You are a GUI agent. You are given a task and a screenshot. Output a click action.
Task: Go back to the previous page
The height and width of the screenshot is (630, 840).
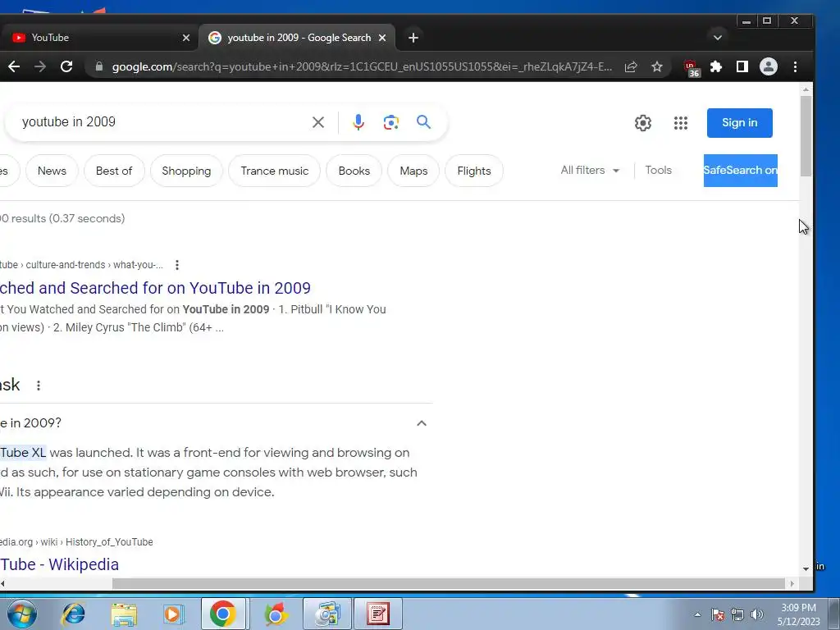pos(14,66)
